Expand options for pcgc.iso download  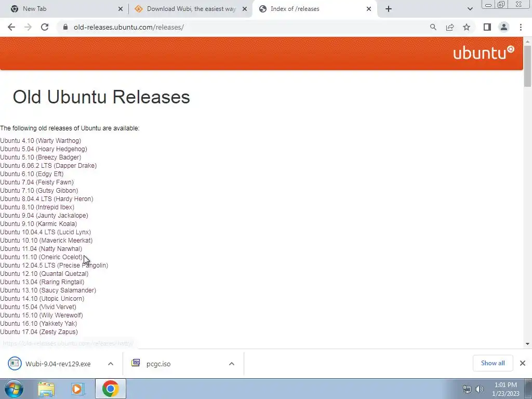click(232, 364)
